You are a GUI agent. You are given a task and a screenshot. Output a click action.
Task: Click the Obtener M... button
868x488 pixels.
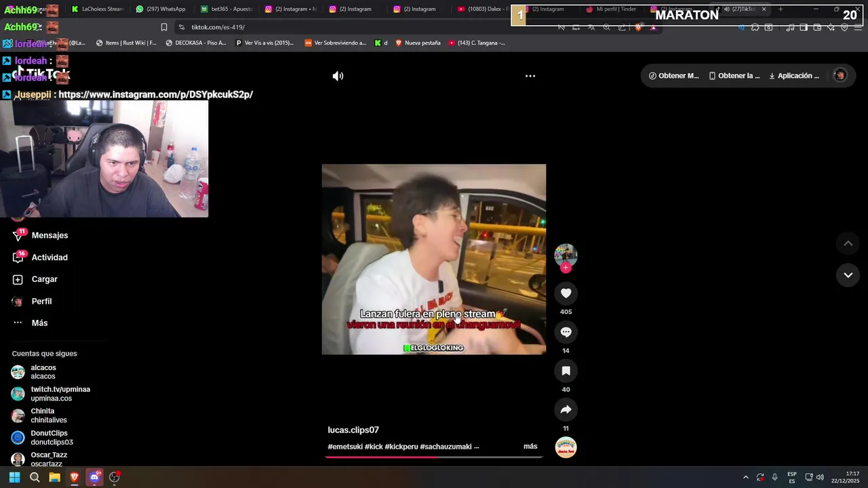click(x=673, y=76)
